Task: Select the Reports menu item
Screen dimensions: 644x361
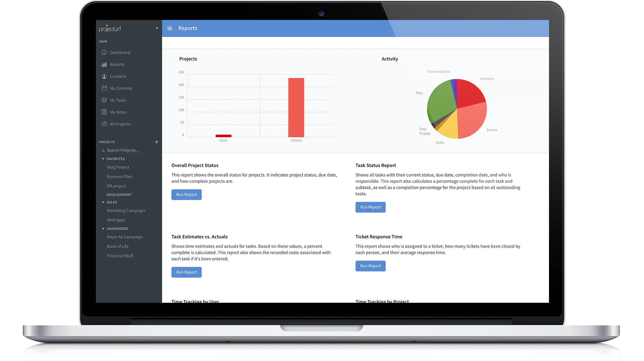Action: pyautogui.click(x=117, y=64)
